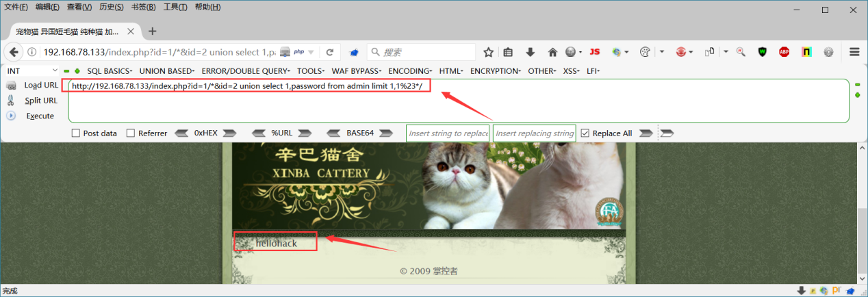This screenshot has height=297, width=868.
Task: Click the cookie palette icon
Action: click(646, 52)
